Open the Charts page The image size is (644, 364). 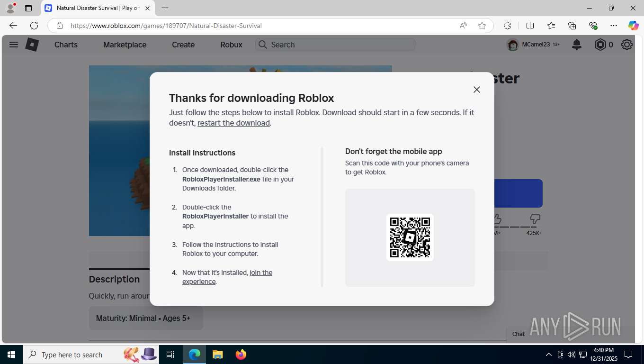click(x=66, y=45)
